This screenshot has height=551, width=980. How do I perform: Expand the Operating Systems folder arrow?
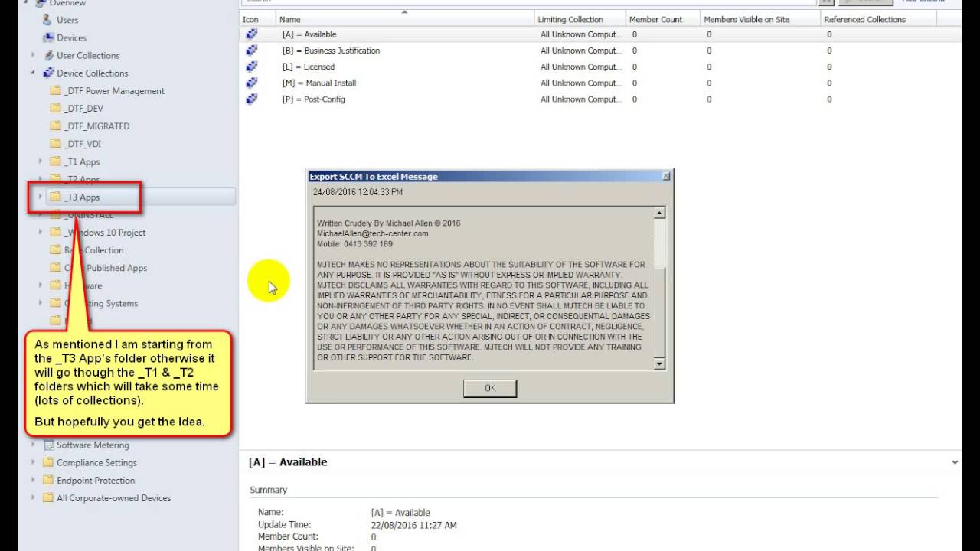(41, 303)
